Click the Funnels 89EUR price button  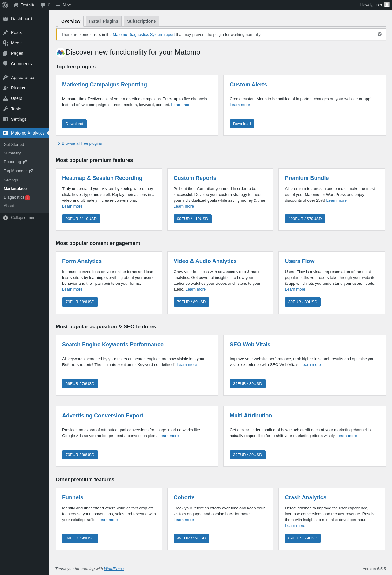click(x=80, y=538)
